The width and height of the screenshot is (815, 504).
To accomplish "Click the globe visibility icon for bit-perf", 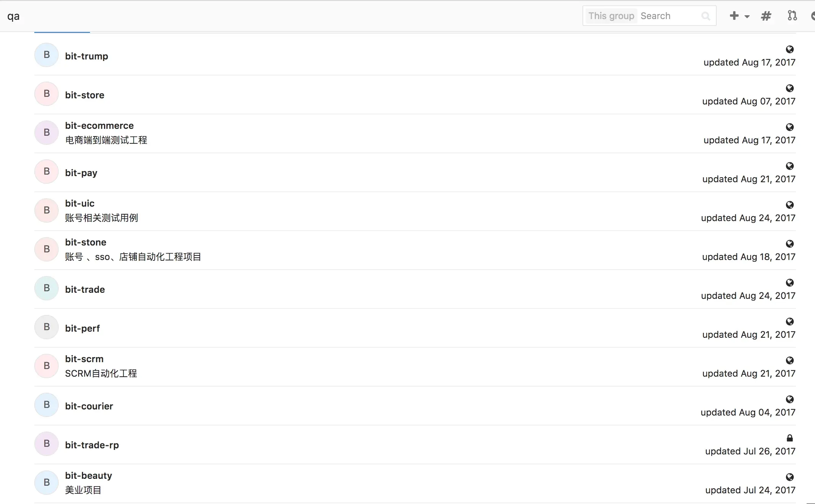I will 789,322.
